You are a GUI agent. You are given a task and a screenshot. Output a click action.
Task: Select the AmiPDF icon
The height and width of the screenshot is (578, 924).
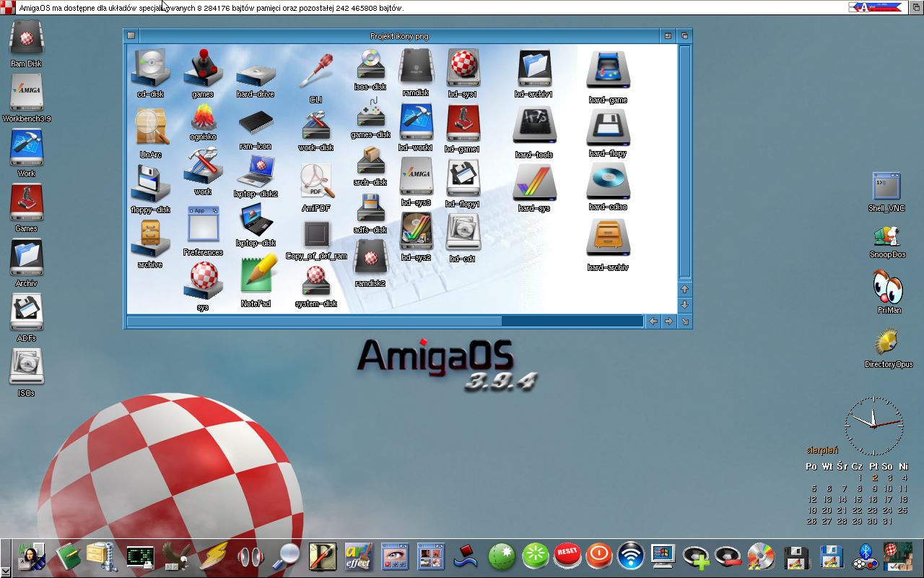click(x=316, y=181)
